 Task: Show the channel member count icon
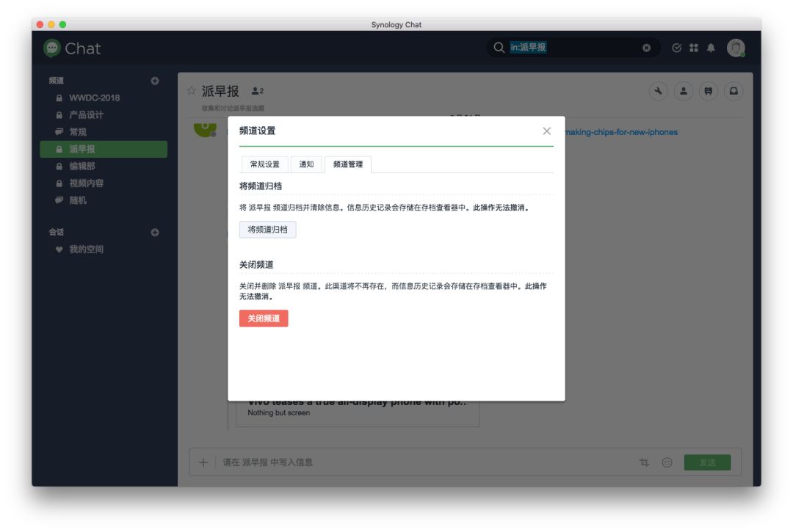point(258,91)
